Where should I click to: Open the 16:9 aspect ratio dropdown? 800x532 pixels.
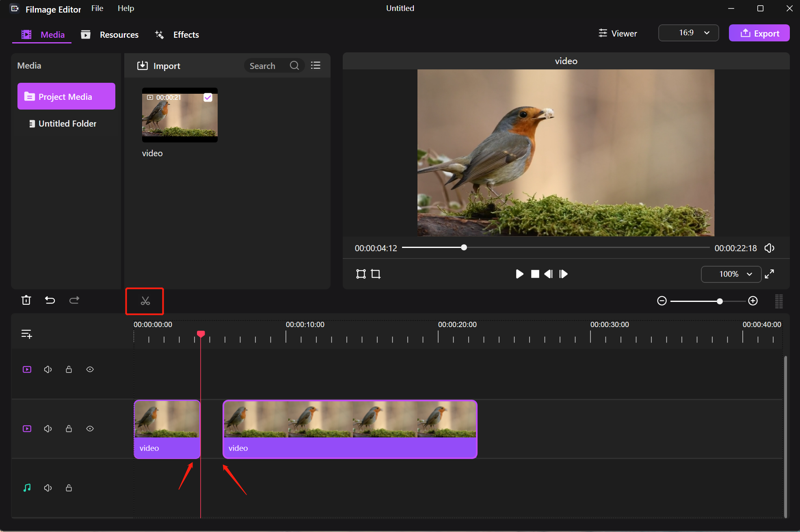(688, 33)
